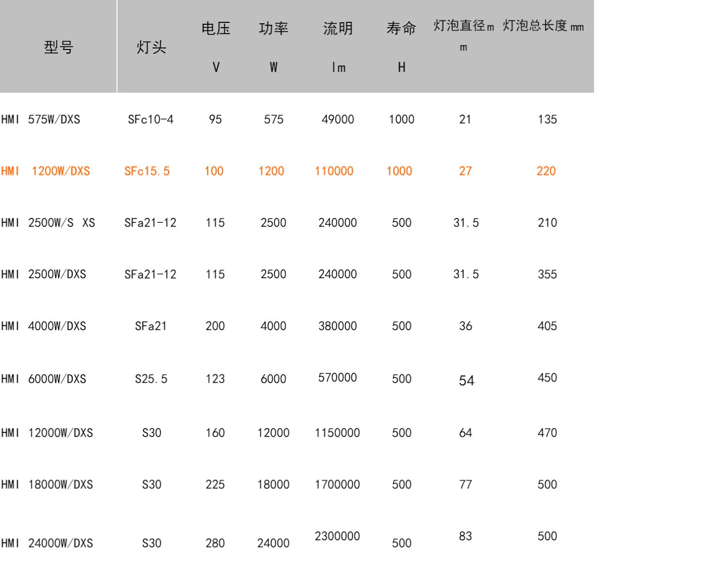728x576 pixels.
Task: Click voltage value 123
Action: pyautogui.click(x=215, y=379)
